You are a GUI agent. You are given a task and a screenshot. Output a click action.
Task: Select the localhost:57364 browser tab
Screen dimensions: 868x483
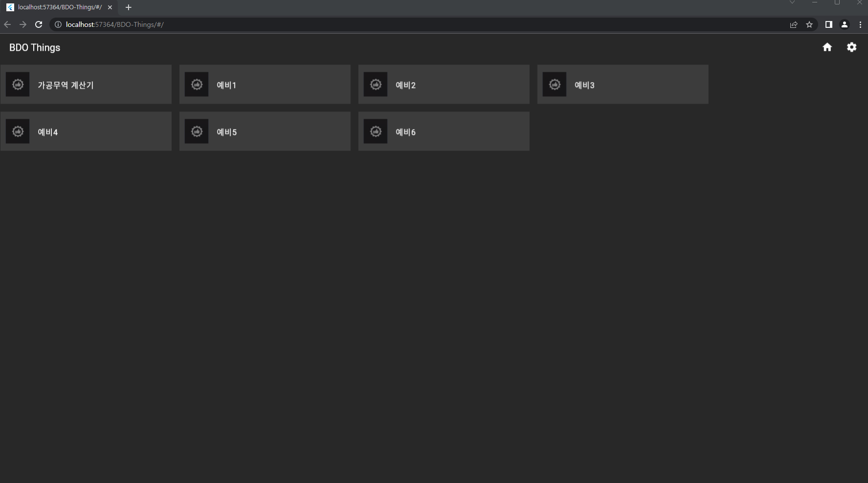click(x=60, y=7)
